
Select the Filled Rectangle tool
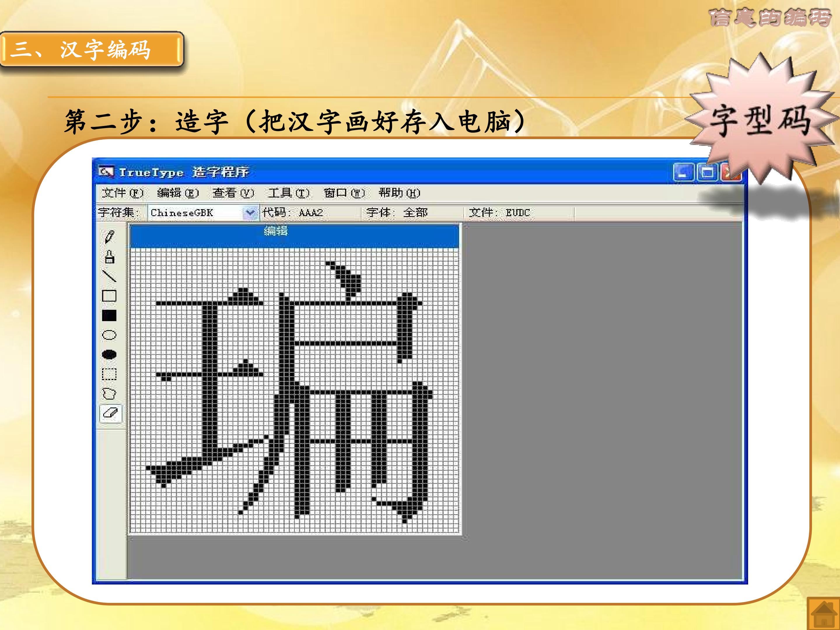coord(109,316)
